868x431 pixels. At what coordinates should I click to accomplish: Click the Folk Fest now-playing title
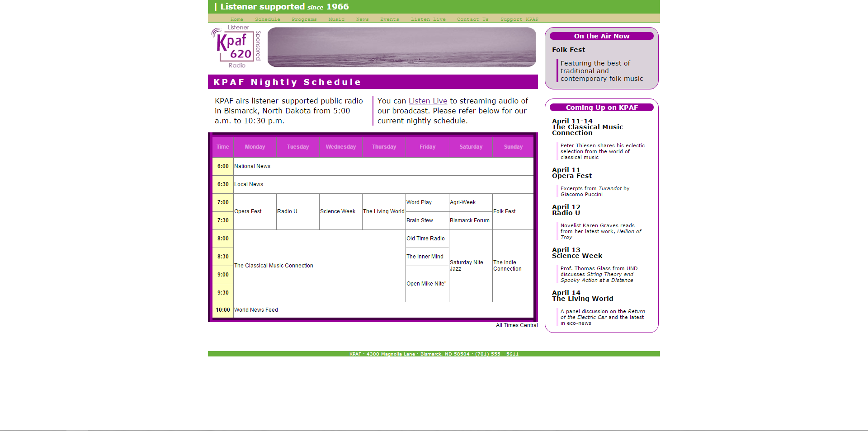tap(568, 50)
